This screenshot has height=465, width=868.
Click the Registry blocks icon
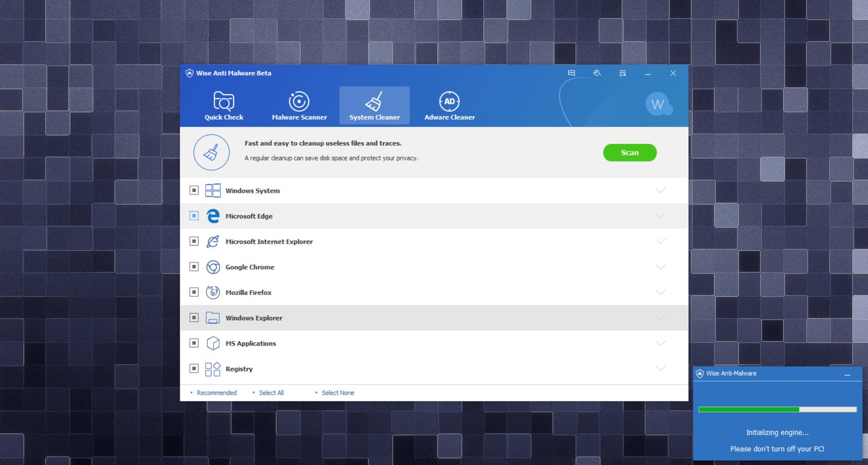[x=213, y=369]
